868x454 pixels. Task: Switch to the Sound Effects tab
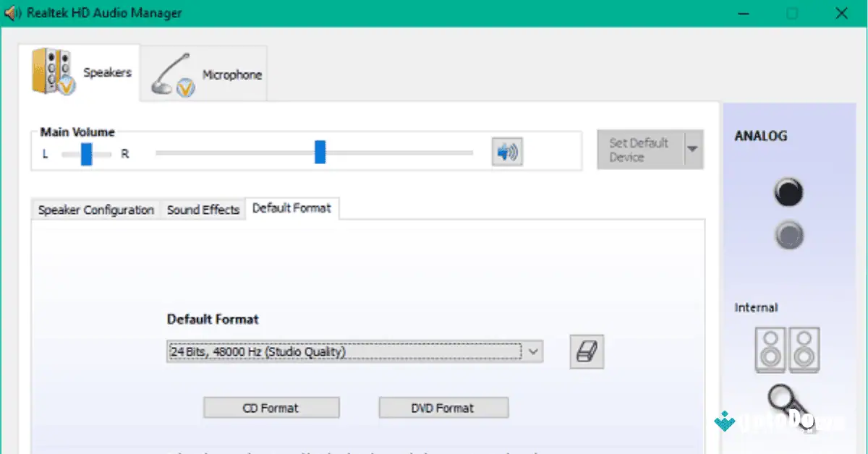coord(203,209)
